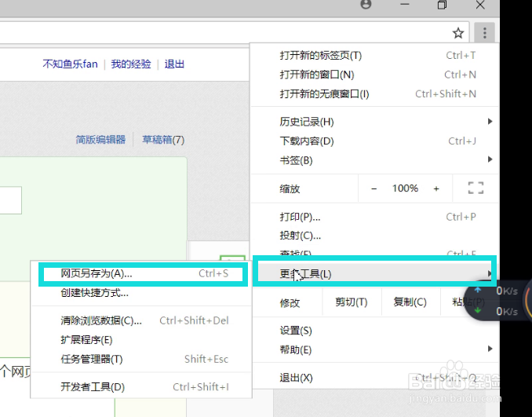This screenshot has height=417, width=532.
Task: Open the Chrome three-dot menu button
Action: 484,33
